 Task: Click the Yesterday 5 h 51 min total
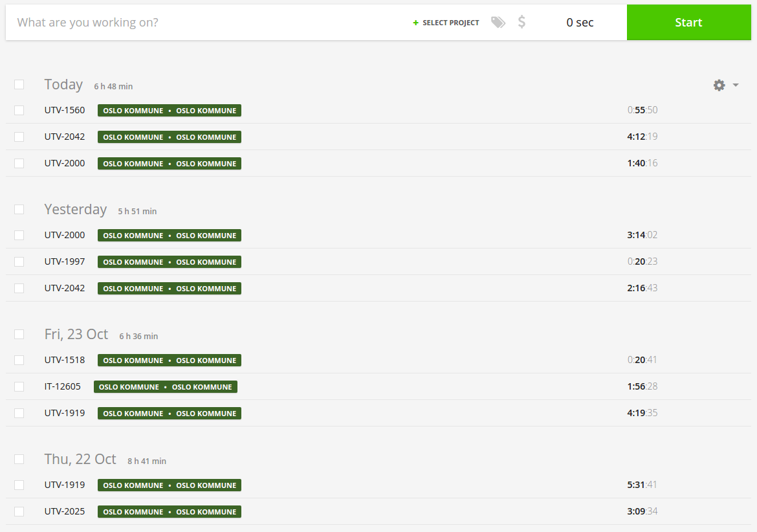click(138, 212)
